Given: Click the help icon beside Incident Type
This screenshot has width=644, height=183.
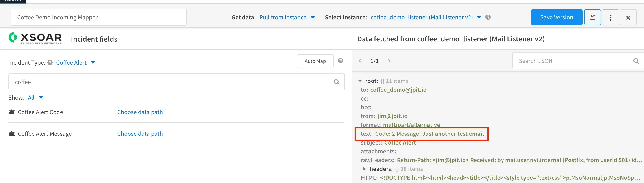Looking at the screenshot, I should point(50,62).
